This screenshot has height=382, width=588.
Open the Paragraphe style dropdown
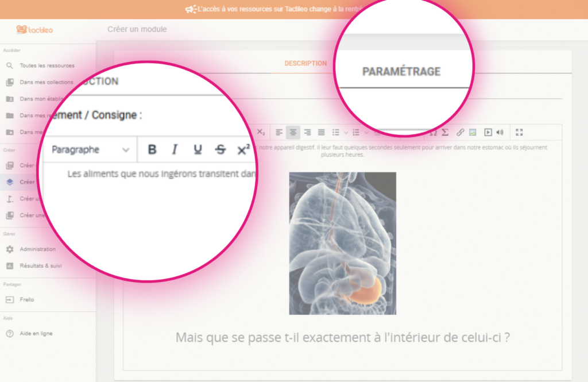pos(90,150)
